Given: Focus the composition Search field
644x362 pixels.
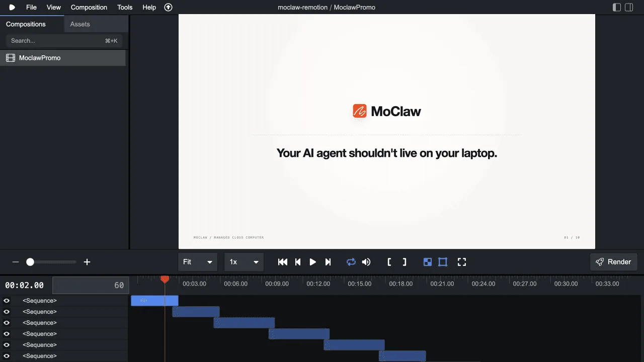Looking at the screenshot, I should (64, 41).
